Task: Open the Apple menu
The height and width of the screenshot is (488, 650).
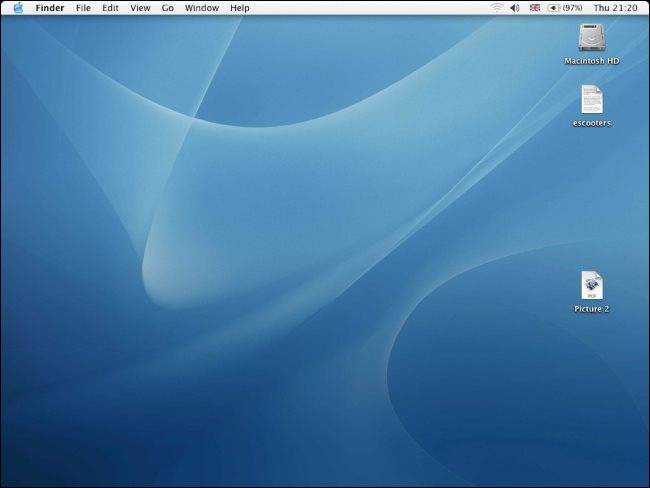Action: 18,8
